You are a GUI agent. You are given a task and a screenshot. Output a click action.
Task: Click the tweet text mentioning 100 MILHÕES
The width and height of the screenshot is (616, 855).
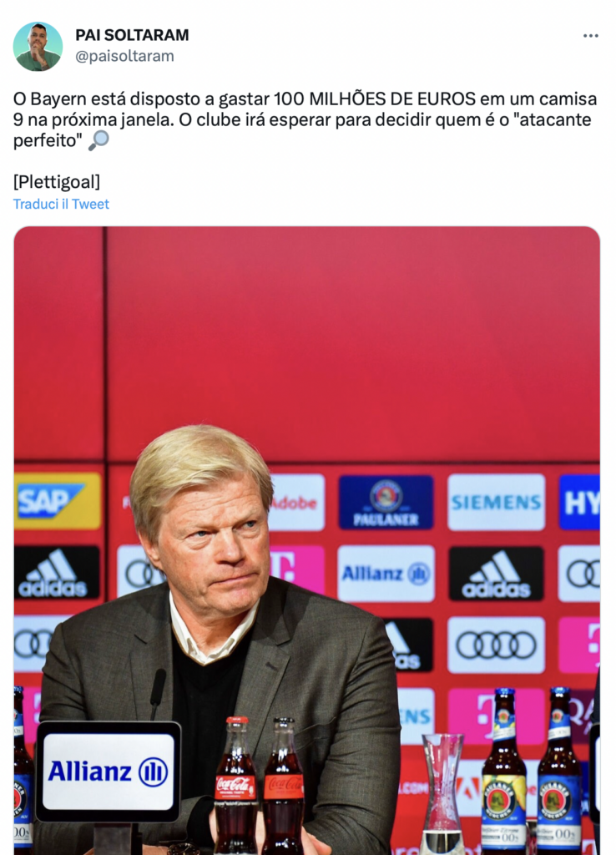[x=305, y=119]
